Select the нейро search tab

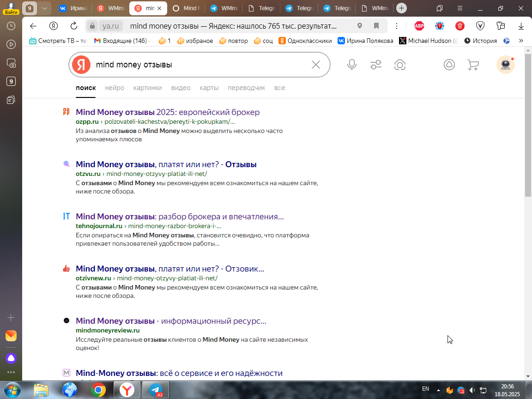click(115, 88)
